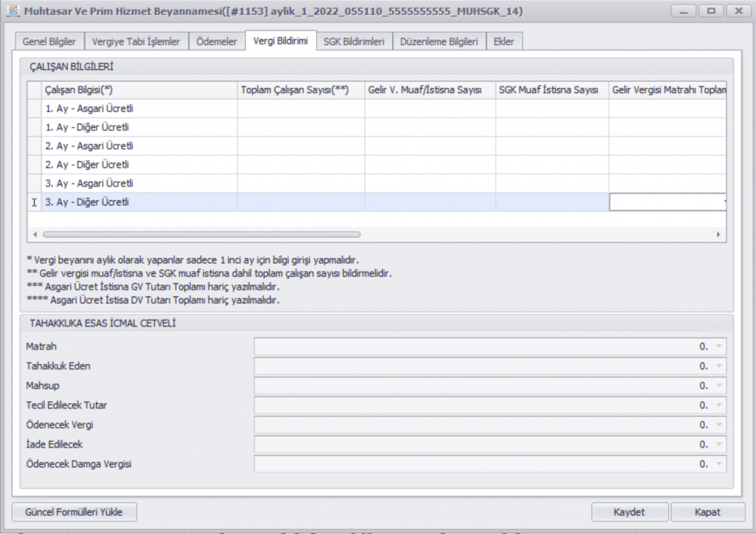Go to the Ödemeler tab
Viewport: 756px width, 534px height.
pos(217,42)
